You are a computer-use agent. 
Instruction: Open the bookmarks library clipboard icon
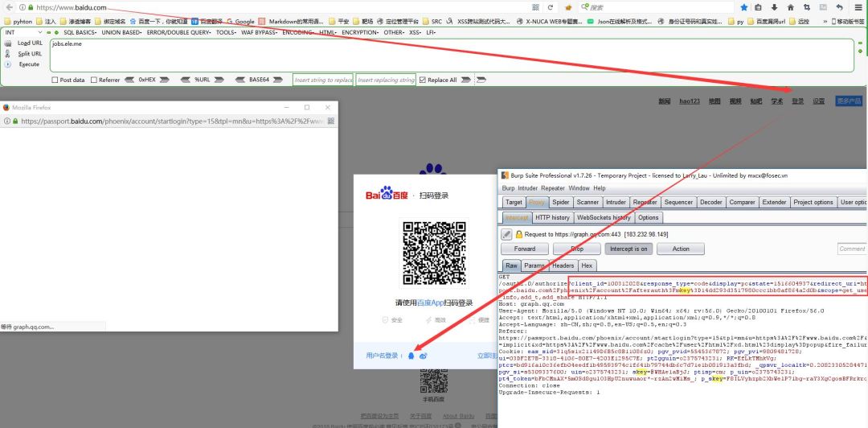point(759,8)
